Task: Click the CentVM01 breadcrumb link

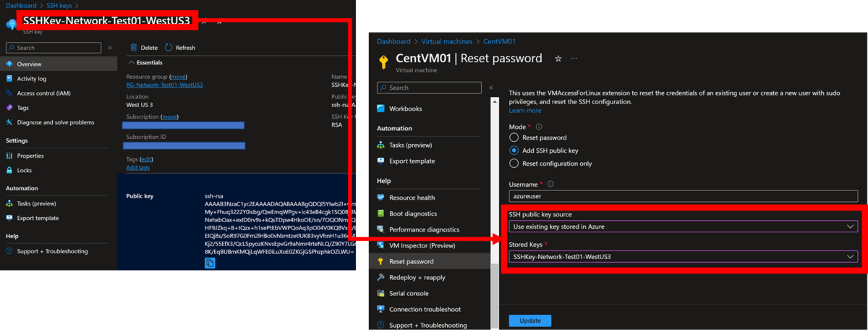Action: click(x=499, y=42)
